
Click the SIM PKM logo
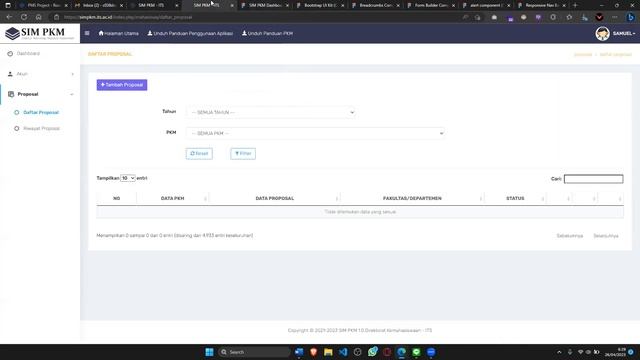pos(40,33)
